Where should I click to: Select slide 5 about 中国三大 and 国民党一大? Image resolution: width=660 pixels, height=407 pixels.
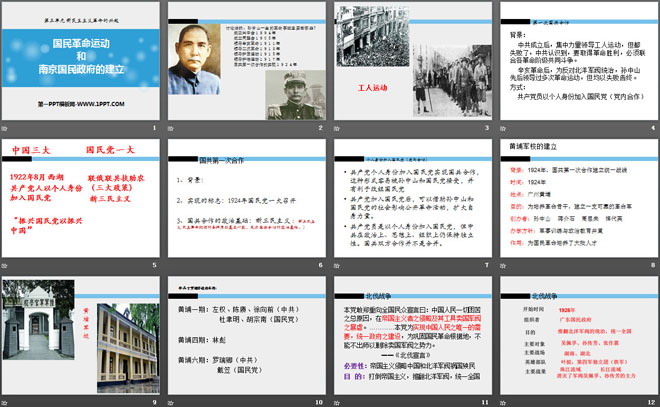pos(82,197)
